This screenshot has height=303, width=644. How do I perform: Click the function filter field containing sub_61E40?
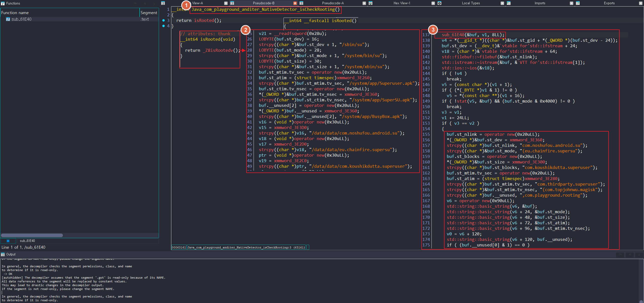click(x=88, y=241)
